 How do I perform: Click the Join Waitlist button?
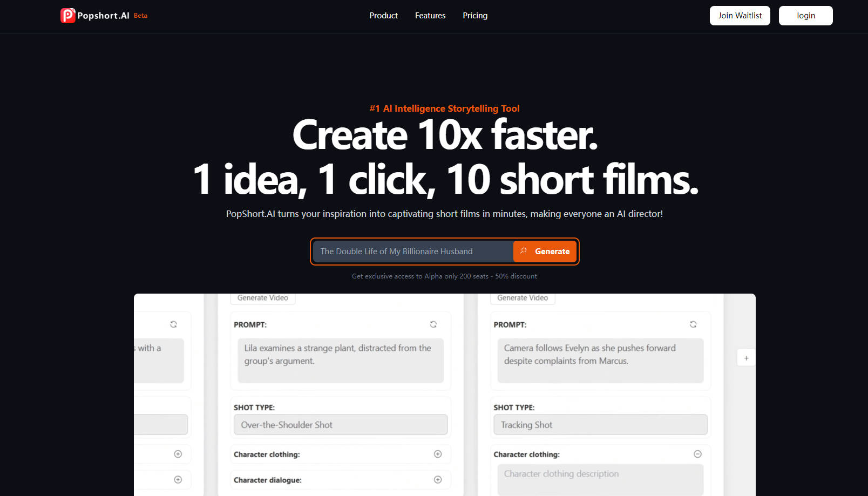point(740,16)
